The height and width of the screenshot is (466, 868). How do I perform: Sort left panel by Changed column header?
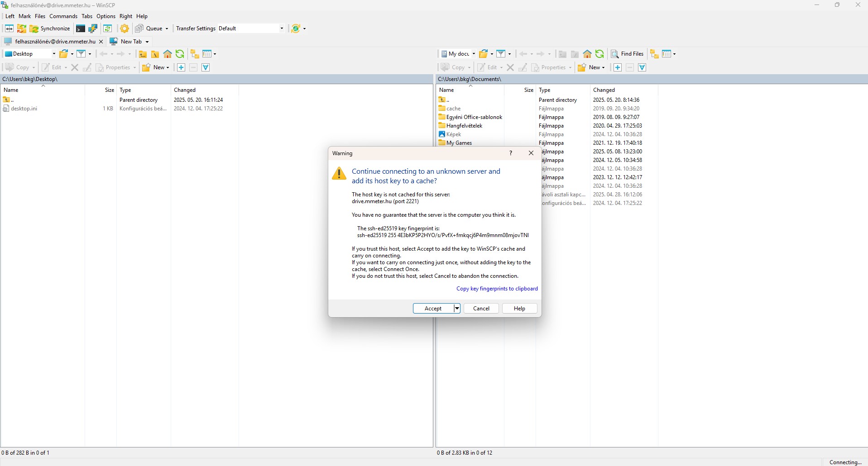click(205, 90)
